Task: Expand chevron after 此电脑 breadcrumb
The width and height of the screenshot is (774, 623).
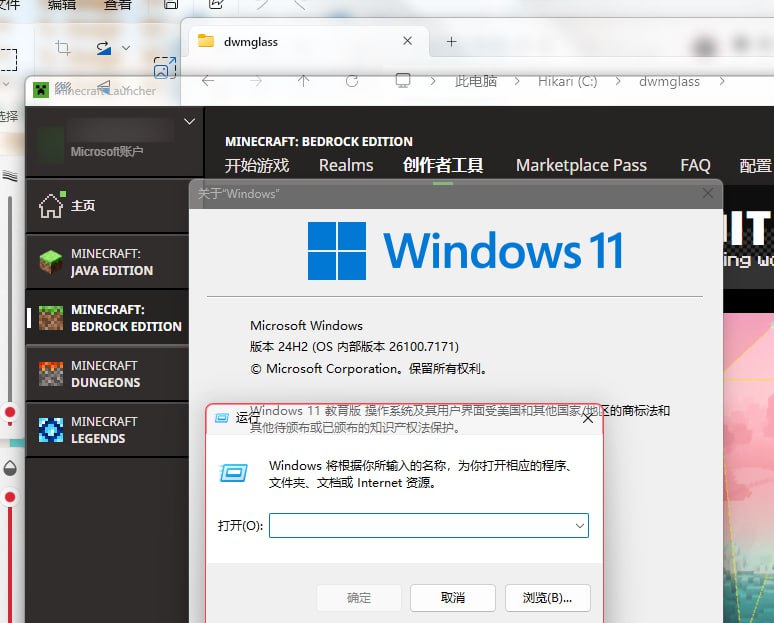Action: [x=516, y=81]
